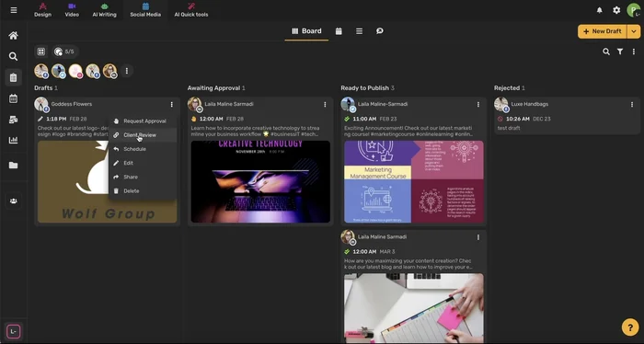The width and height of the screenshot is (644, 344).
Task: Open the planner desk photo post image
Action: [x=414, y=308]
